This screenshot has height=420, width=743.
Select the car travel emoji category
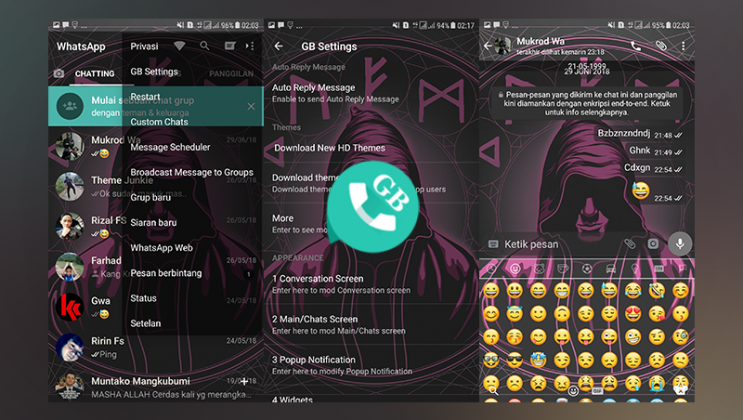tap(611, 269)
